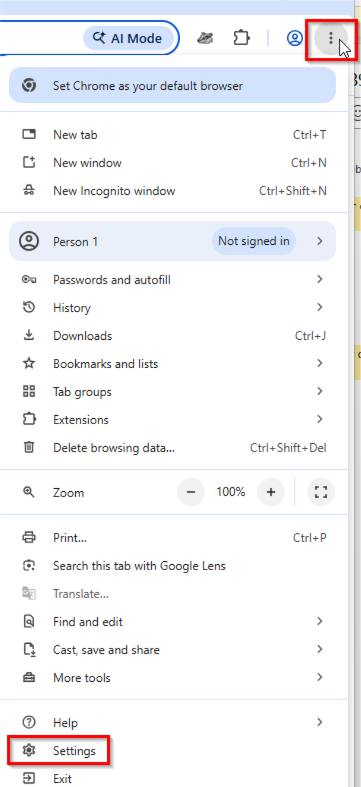Image resolution: width=361 pixels, height=787 pixels.
Task: Click the Extensions icon in menu list
Action: click(x=29, y=419)
